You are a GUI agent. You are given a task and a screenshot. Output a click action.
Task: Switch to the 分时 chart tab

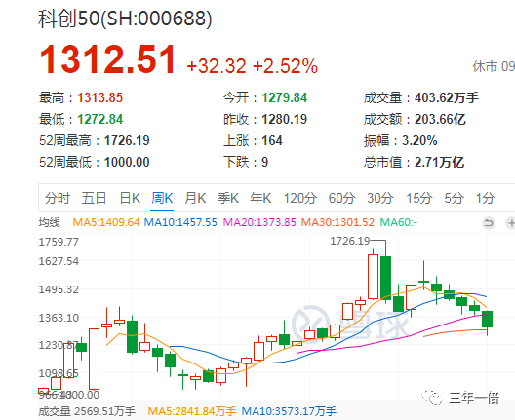[x=58, y=198]
